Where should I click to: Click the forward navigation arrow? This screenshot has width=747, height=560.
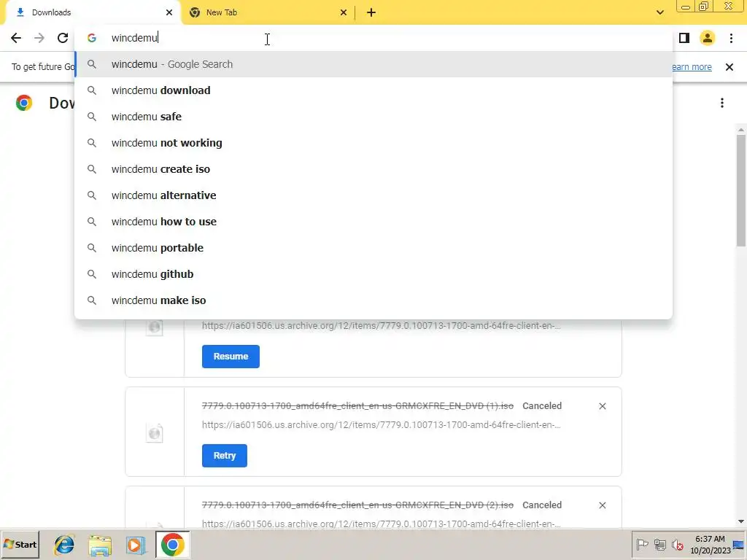click(x=39, y=38)
